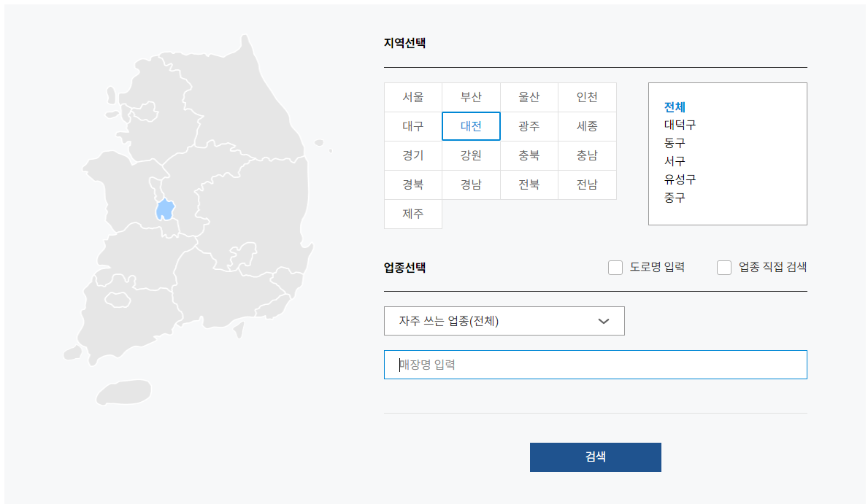Select 부산 region button
The width and height of the screenshot is (868, 504).
[471, 97]
